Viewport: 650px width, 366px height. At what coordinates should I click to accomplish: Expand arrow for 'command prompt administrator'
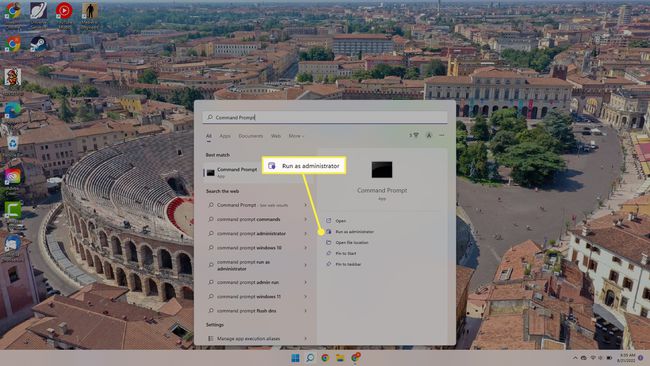coord(306,233)
